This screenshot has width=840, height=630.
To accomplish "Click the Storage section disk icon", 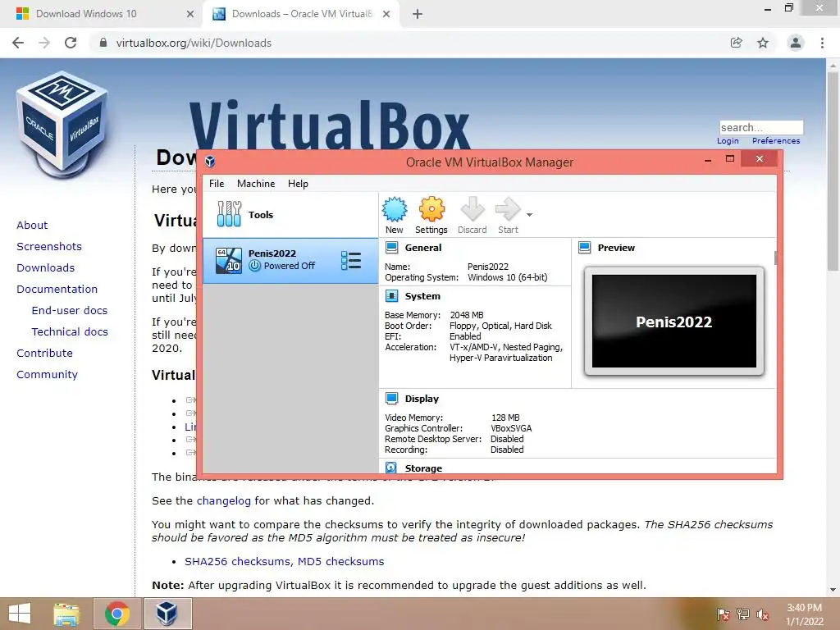I will coord(391,468).
